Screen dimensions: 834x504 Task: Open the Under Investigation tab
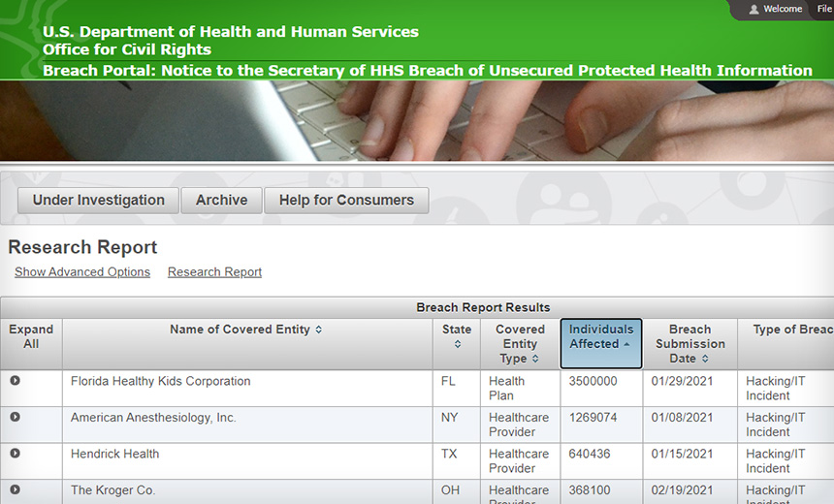tap(98, 201)
